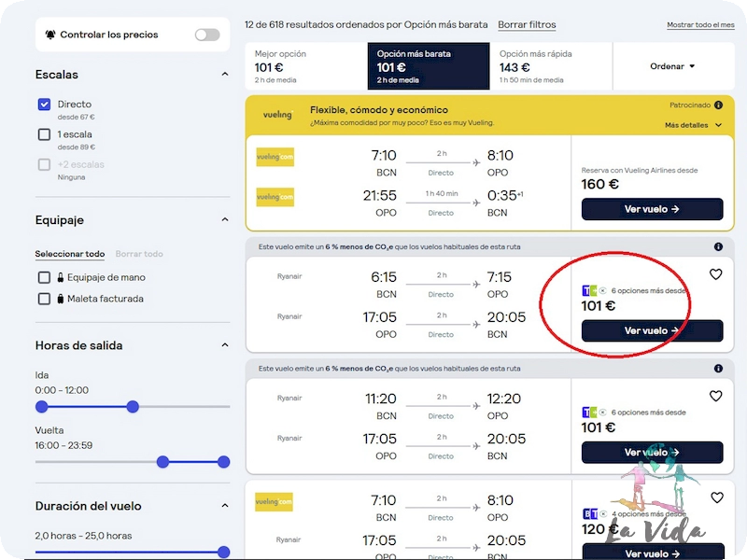Screen dimensions: 747x560
Task: Favorite the 11:20 Ryanair flight heart icon
Action: click(716, 396)
